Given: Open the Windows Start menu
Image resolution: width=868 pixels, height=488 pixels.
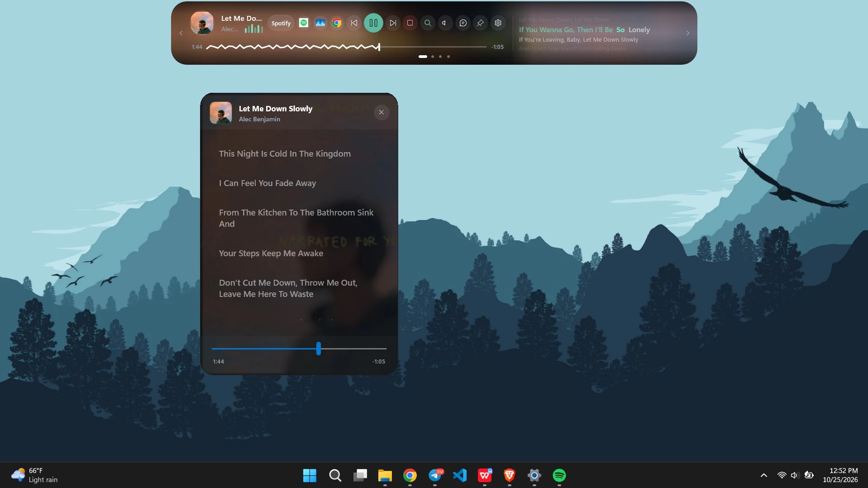Looking at the screenshot, I should coord(310,475).
